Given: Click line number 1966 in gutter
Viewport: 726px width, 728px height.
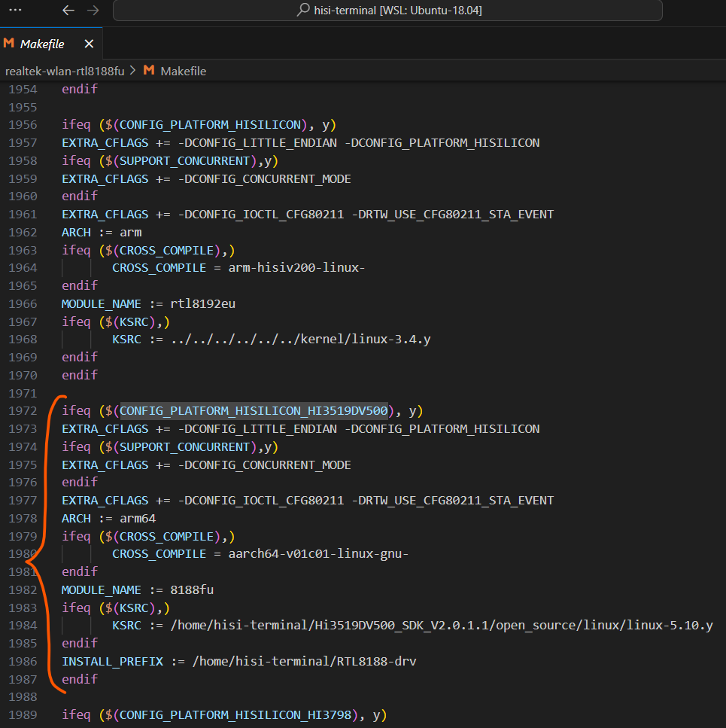Looking at the screenshot, I should [23, 303].
